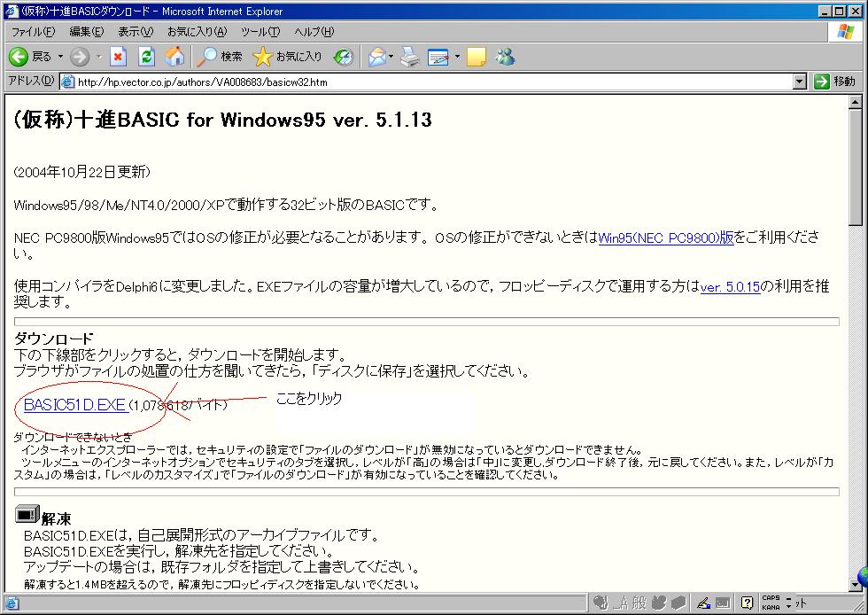
Task: Click the IME globe input method icon
Action: [601, 603]
